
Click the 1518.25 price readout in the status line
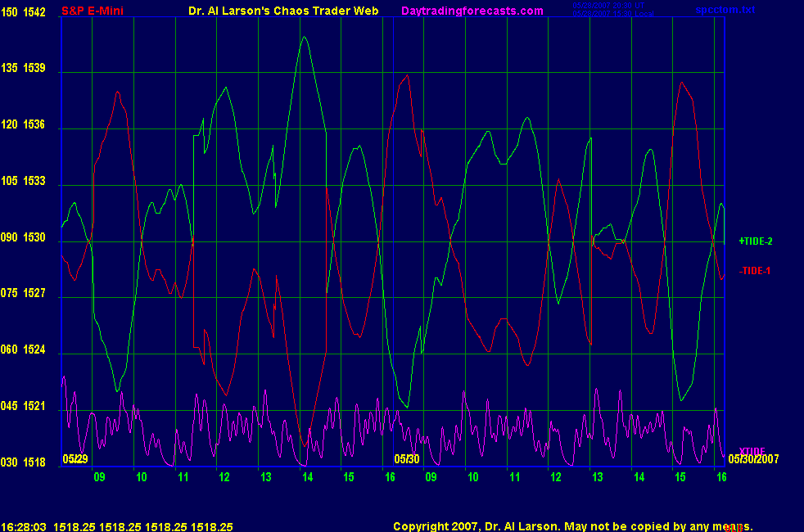coord(75,527)
